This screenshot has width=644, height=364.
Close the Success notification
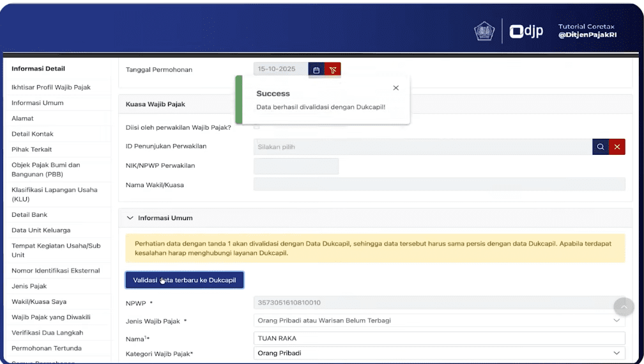pos(396,88)
